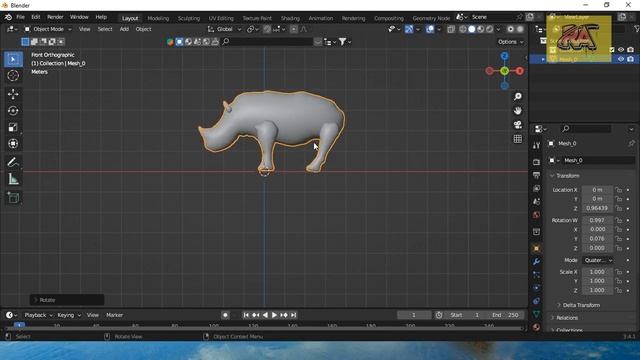Open the viewport Add menu
This screenshot has width=640, height=360.
coord(124,29)
